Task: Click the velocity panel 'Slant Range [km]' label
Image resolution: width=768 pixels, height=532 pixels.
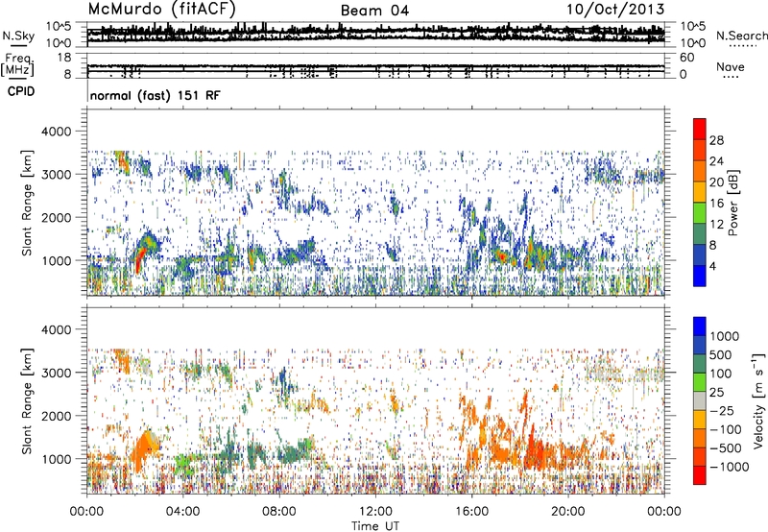Action: (27, 400)
